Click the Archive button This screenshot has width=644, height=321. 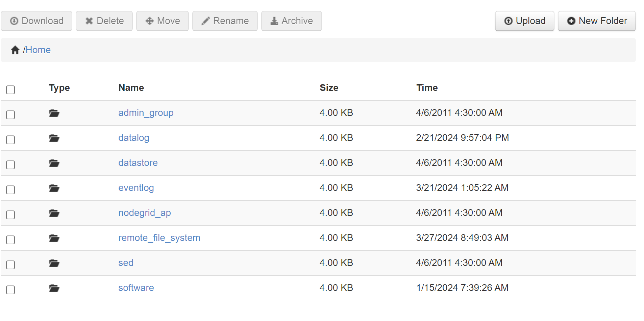point(292,21)
